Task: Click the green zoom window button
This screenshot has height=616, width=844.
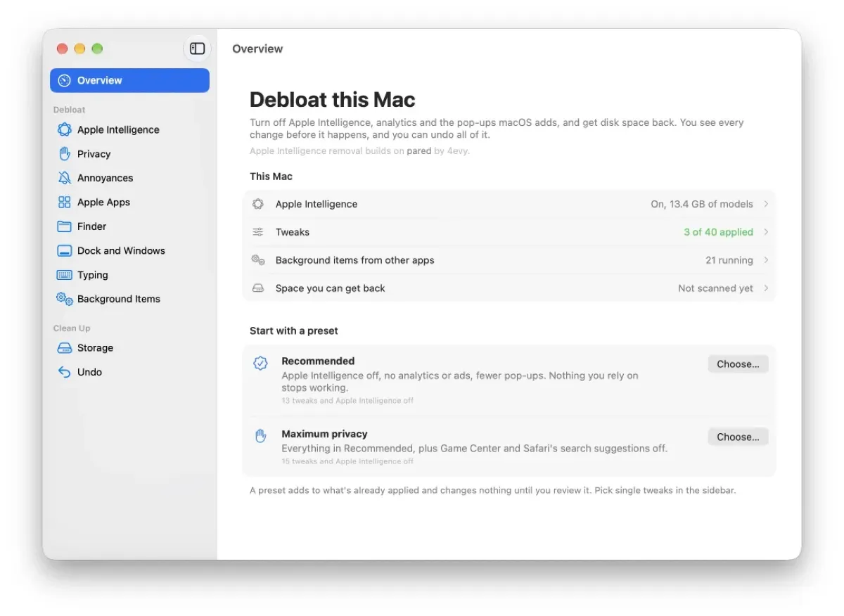Action: coord(97,49)
